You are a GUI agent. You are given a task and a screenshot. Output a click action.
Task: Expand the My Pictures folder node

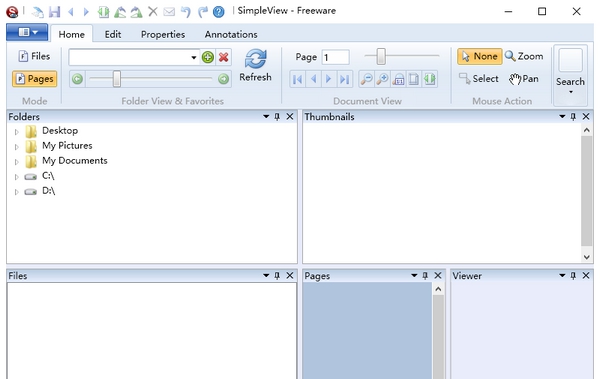16,147
